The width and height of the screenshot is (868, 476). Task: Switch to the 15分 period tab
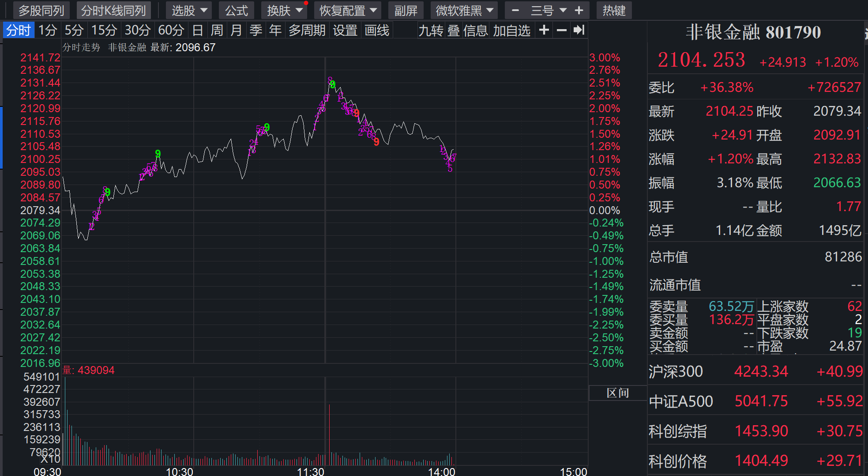[104, 30]
